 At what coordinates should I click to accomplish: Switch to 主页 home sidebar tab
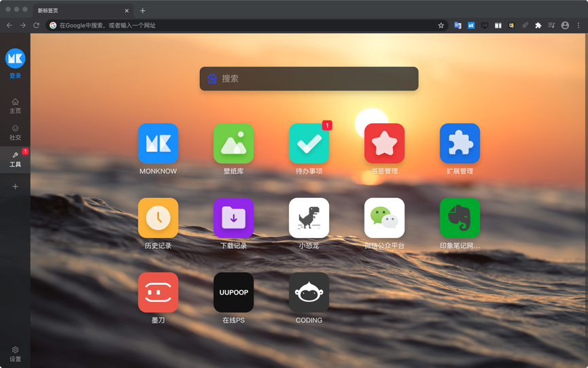tap(15, 106)
